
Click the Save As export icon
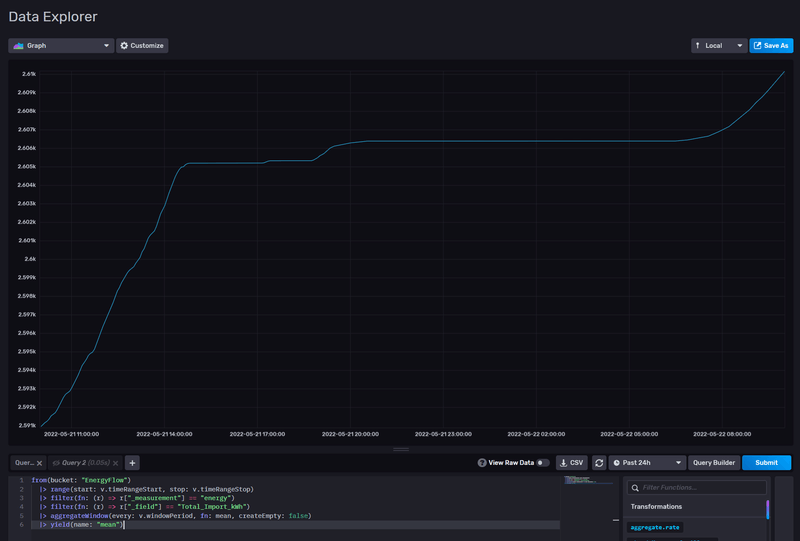[758, 46]
